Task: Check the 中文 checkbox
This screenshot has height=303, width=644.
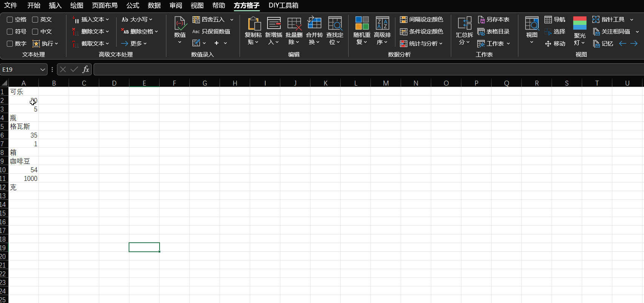Action: pos(35,32)
